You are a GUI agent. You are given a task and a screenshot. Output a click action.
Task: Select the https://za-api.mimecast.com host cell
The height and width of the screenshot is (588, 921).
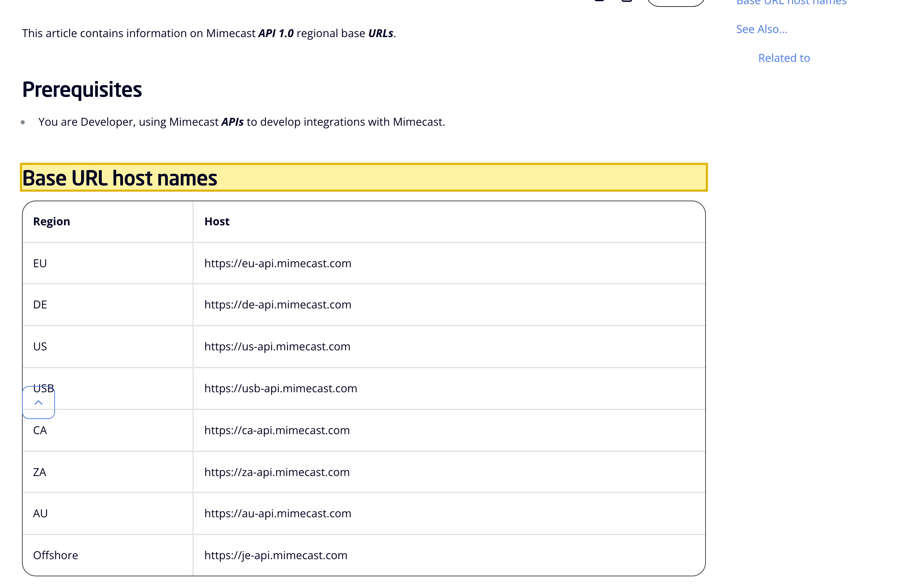point(449,472)
